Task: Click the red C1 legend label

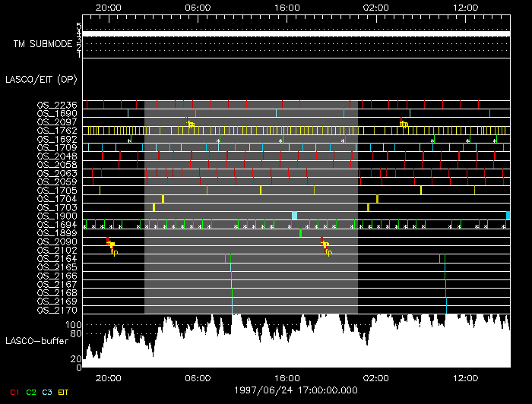Action: click(x=13, y=392)
